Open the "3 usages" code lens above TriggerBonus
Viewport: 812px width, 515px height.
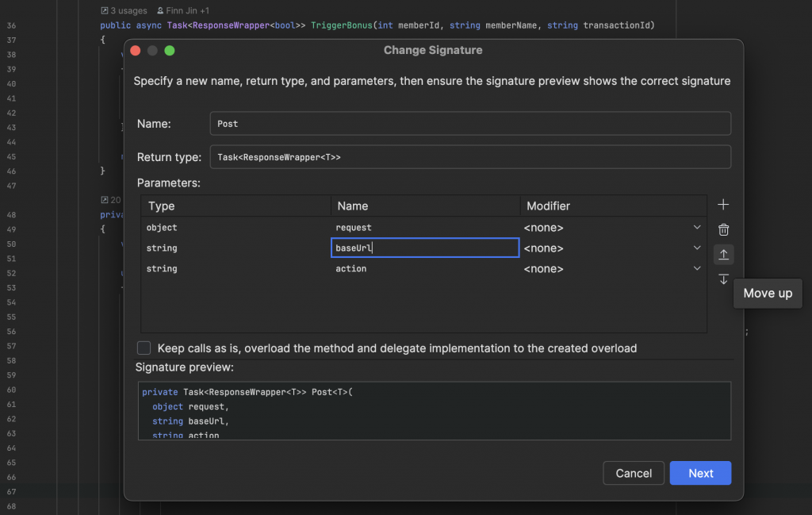125,11
